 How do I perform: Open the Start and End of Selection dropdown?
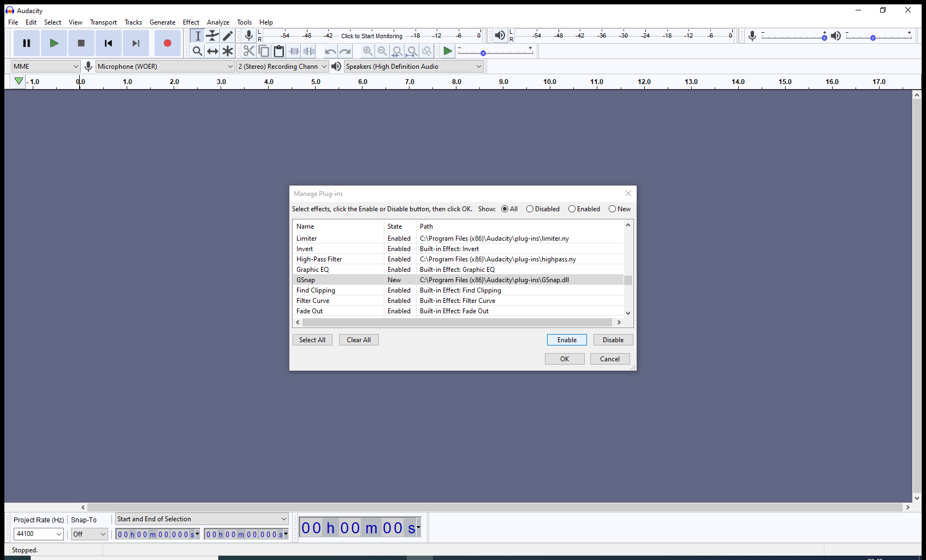(201, 519)
